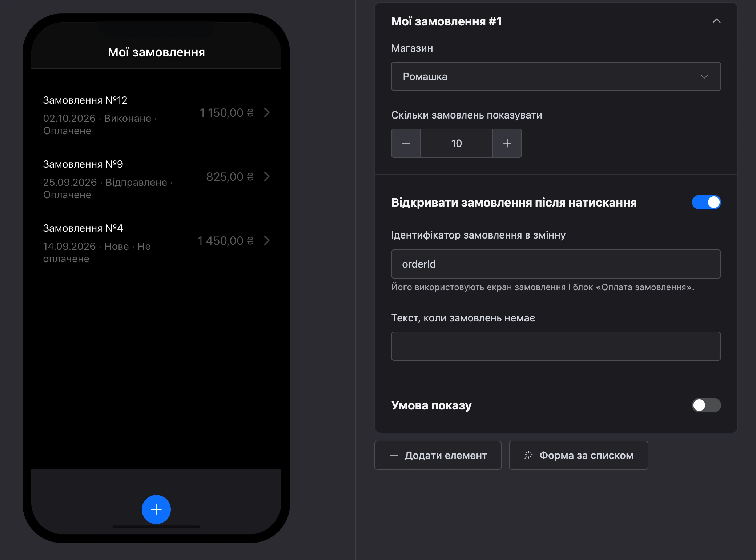Viewport: 756px width, 560px height.
Task: Click the 1 450,00 ₴ amount
Action: [225, 241]
